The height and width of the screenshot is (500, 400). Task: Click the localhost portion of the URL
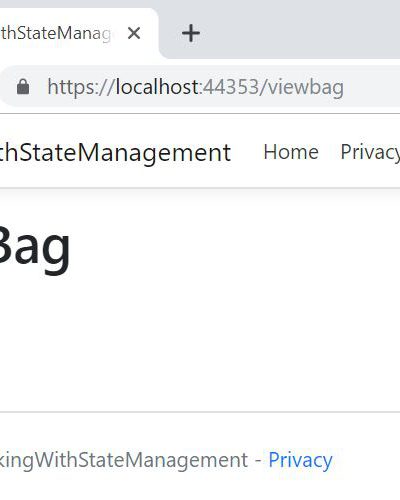tap(157, 87)
